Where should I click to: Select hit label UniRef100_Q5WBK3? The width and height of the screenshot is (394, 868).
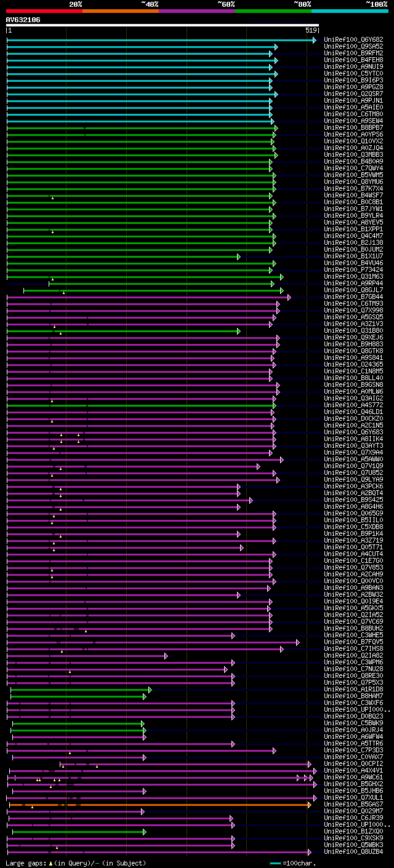pyautogui.click(x=353, y=845)
